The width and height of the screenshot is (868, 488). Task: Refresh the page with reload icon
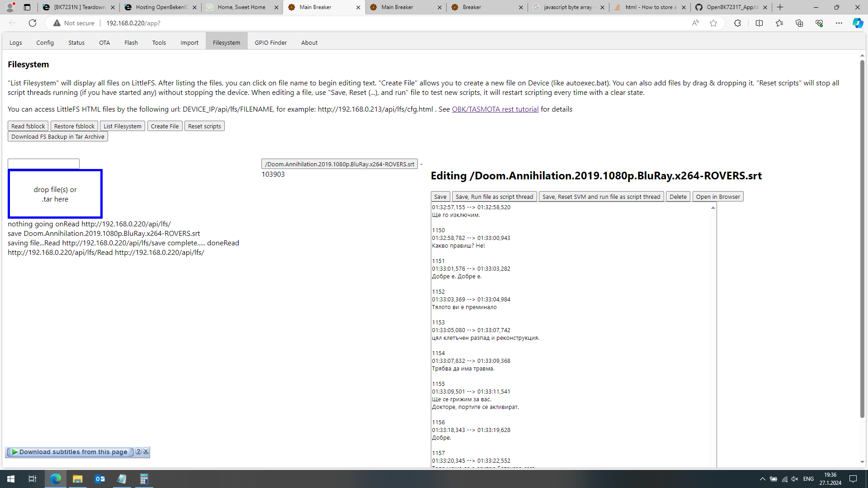click(33, 23)
